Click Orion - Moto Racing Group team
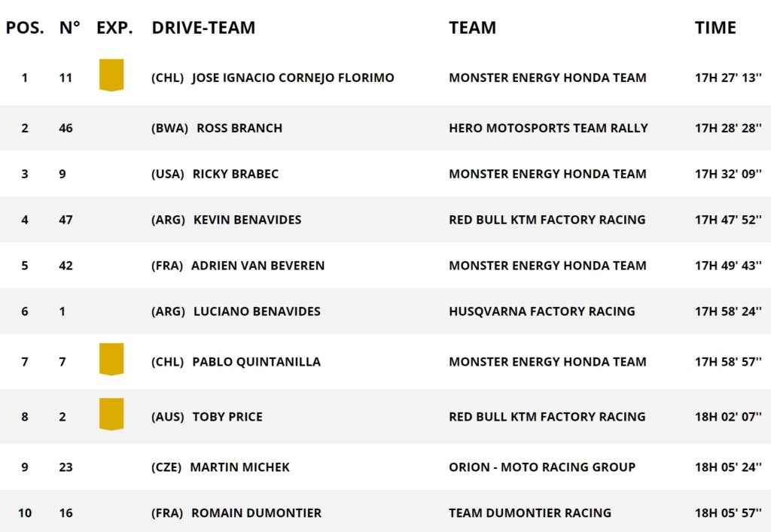 542,467
